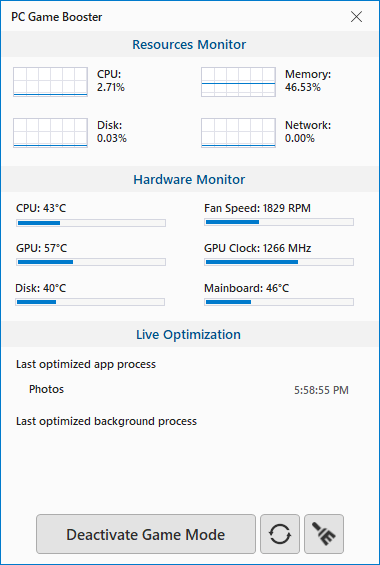380x565 pixels.
Task: Click the Photos process entry
Action: tap(46, 389)
